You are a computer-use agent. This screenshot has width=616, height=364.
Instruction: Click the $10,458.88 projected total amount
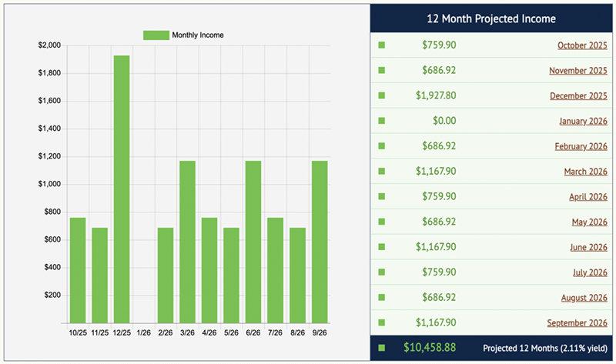(430, 348)
